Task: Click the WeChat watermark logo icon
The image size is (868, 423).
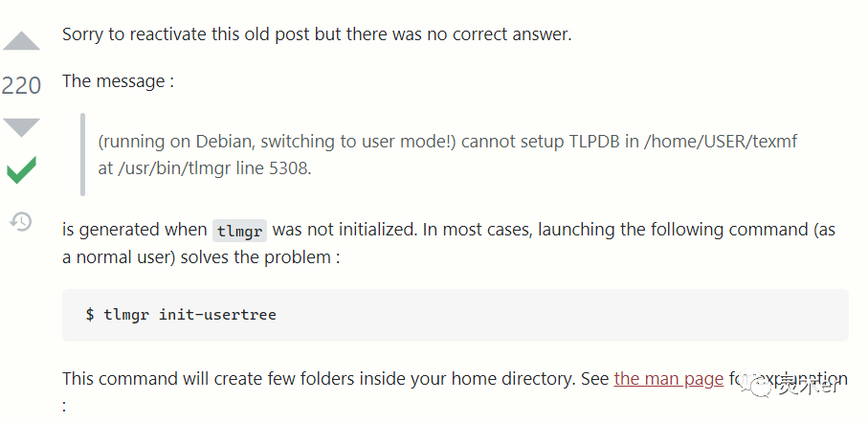Action: pyautogui.click(x=760, y=386)
